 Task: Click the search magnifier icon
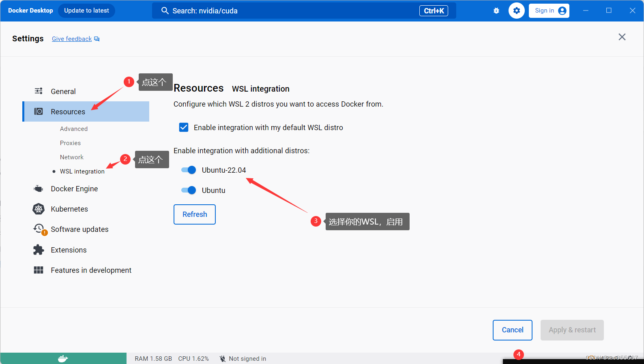click(165, 11)
